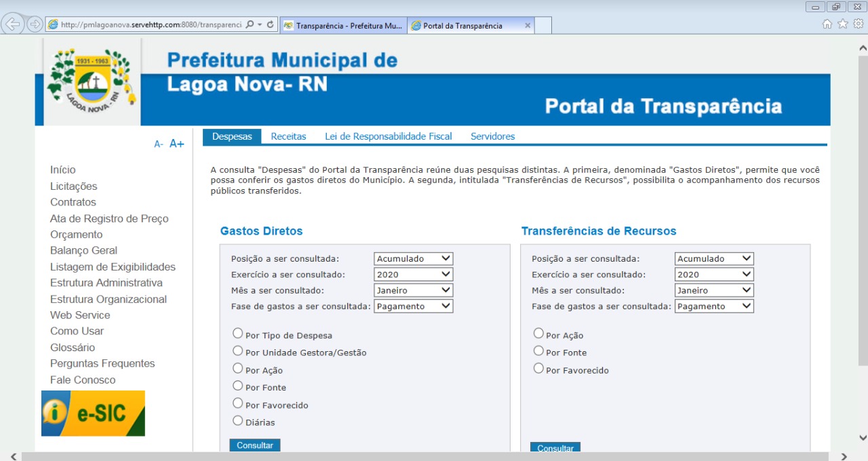
Task: Open Posição dropdown in Transferências de Recursos
Action: [714, 258]
